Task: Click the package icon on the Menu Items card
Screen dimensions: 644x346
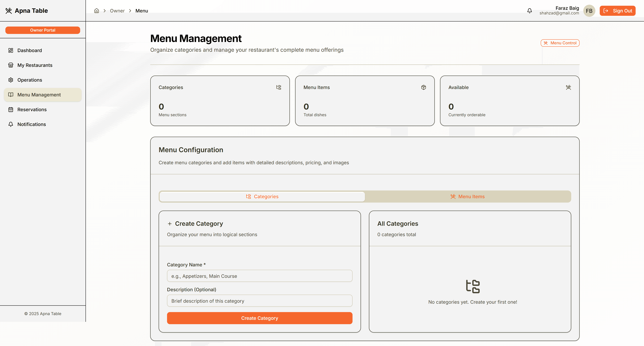Action: tap(423, 87)
